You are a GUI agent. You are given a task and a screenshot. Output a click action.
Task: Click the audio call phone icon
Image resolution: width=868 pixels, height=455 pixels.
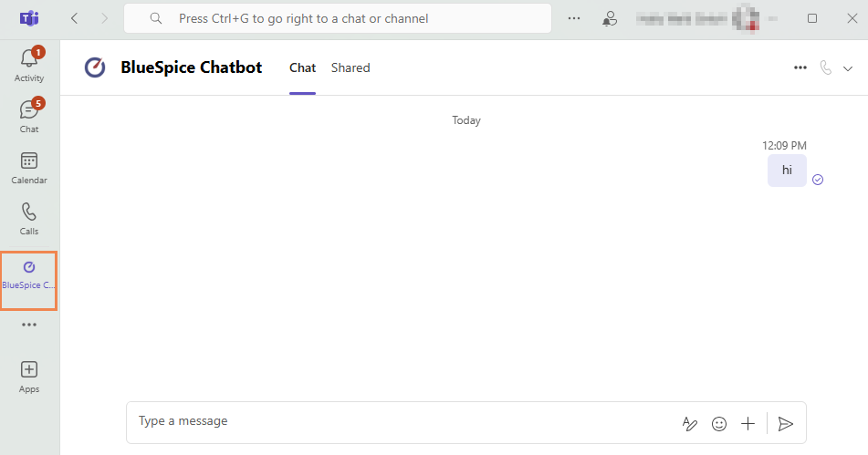[x=826, y=67]
